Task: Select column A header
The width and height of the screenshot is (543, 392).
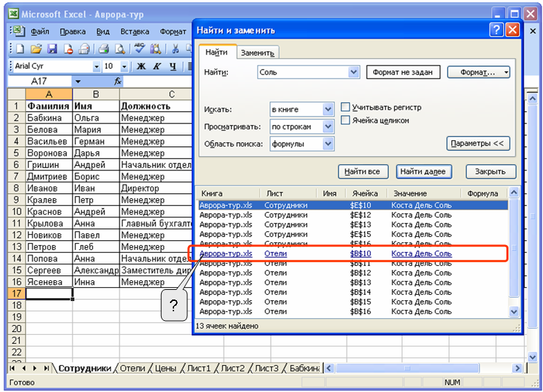Action: pyautogui.click(x=49, y=94)
